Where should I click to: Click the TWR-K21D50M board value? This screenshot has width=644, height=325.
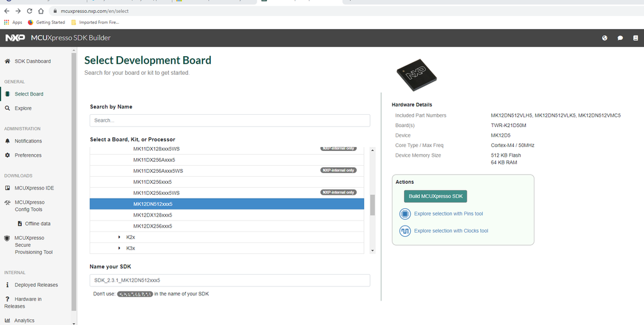pyautogui.click(x=509, y=125)
